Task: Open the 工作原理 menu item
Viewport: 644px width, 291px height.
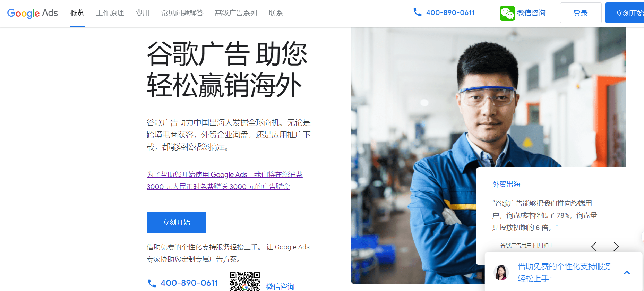Action: [110, 13]
